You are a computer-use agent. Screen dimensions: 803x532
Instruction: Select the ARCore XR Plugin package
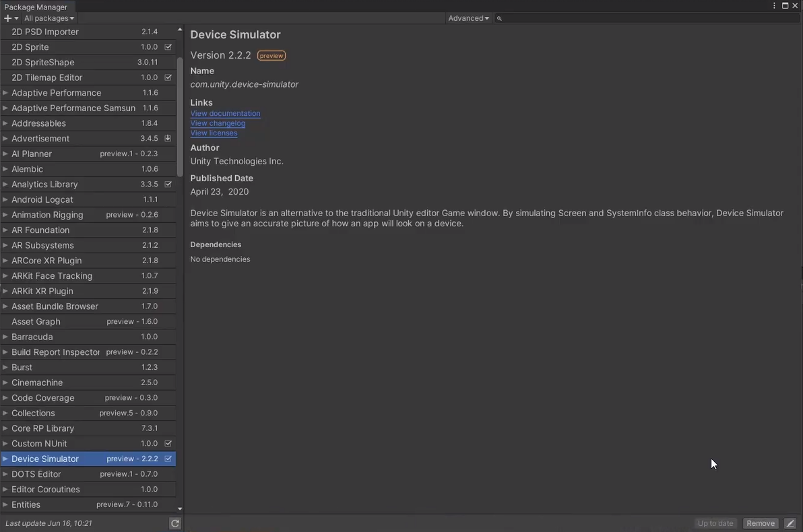(x=88, y=261)
